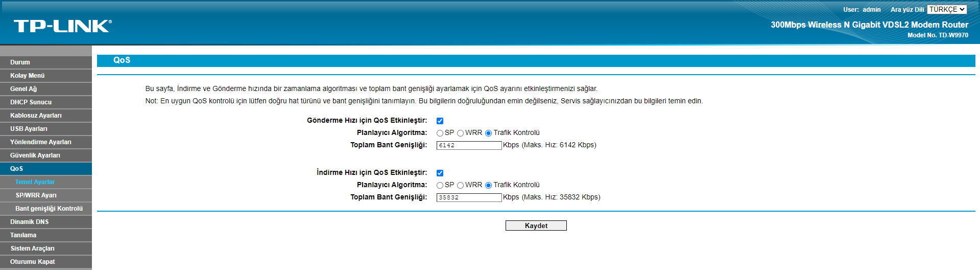Select SP radio for download scheduler
The height and width of the screenshot is (270, 980).
[440, 185]
